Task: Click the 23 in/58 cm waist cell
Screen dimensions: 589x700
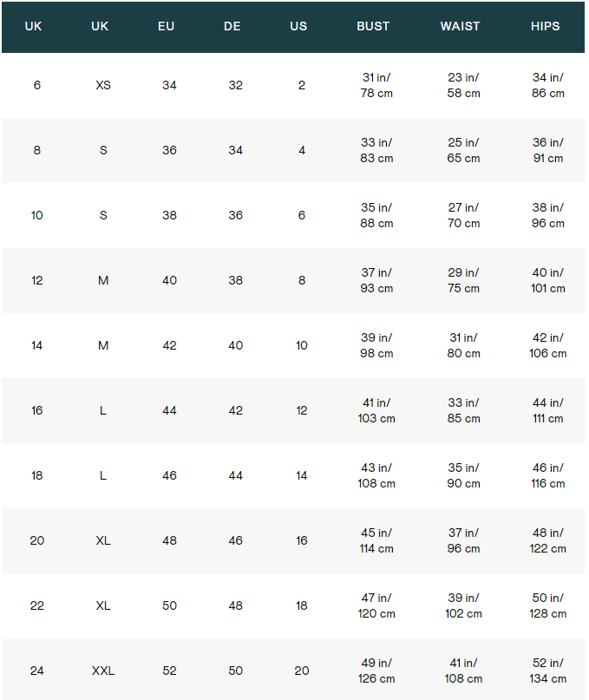Action: 463,85
